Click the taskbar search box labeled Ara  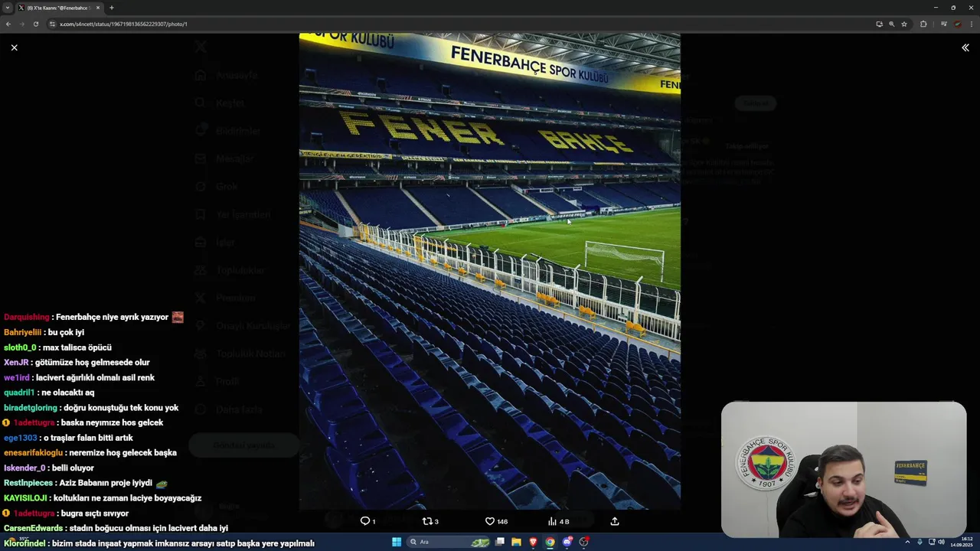[449, 542]
